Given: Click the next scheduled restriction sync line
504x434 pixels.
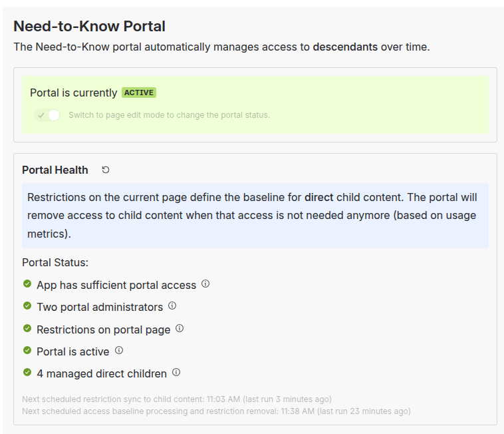Looking at the screenshot, I should pyautogui.click(x=176, y=399).
